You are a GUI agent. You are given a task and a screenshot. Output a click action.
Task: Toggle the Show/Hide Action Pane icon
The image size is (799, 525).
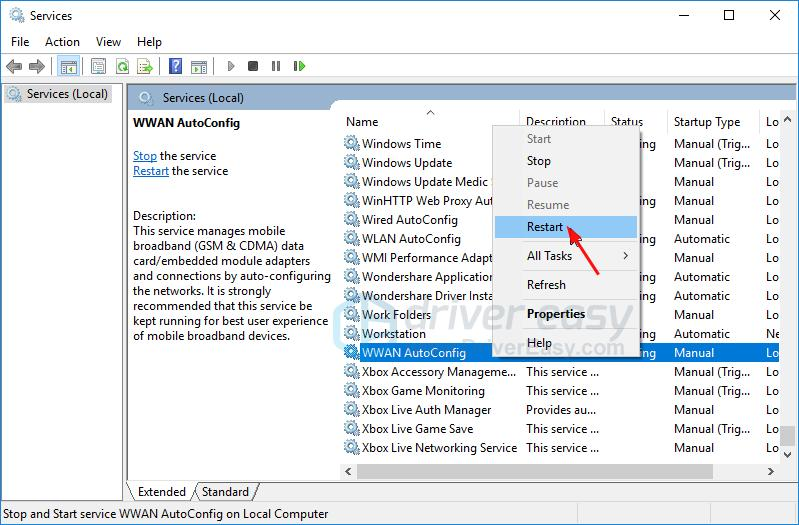(x=199, y=66)
